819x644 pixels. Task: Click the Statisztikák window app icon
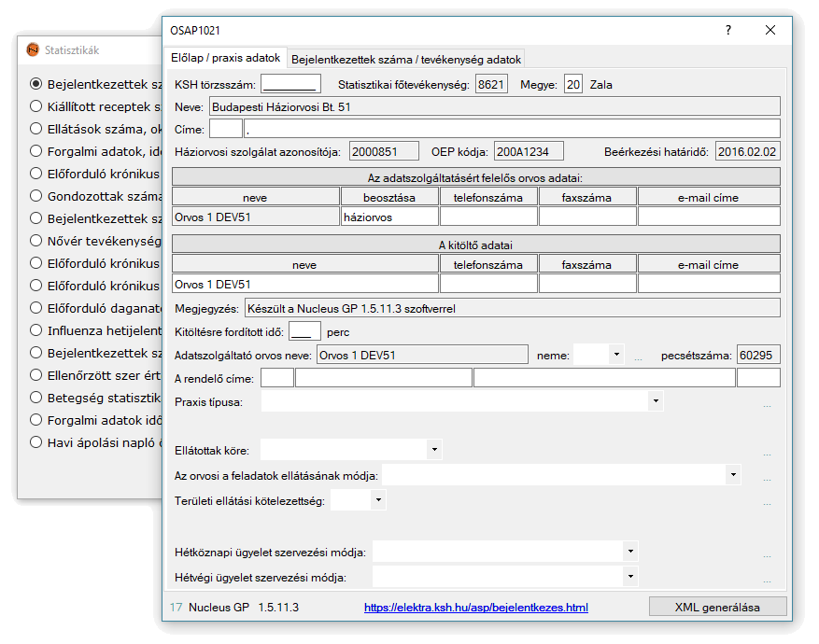point(33,49)
